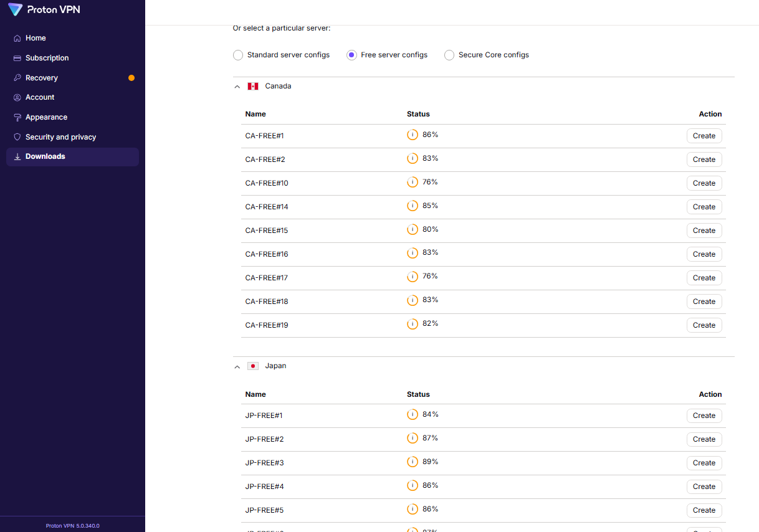
Task: Create config for JP-FREE#4
Action: pyautogui.click(x=704, y=487)
